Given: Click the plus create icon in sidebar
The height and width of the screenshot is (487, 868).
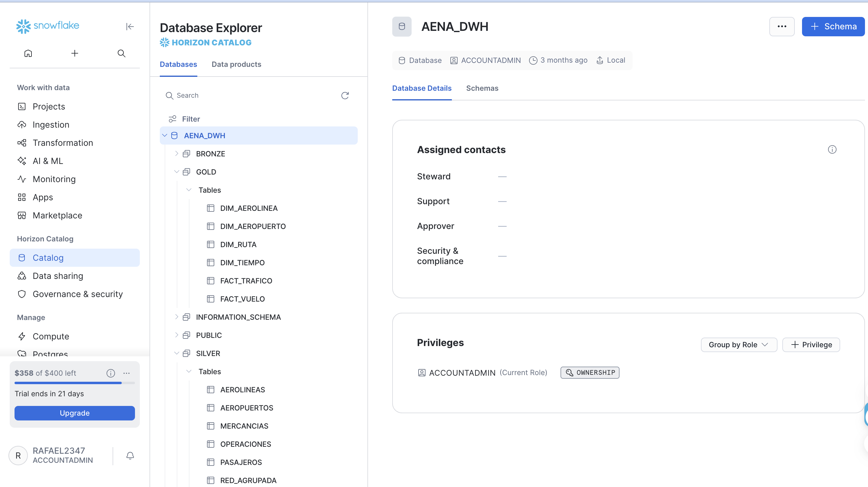Looking at the screenshot, I should 75,53.
